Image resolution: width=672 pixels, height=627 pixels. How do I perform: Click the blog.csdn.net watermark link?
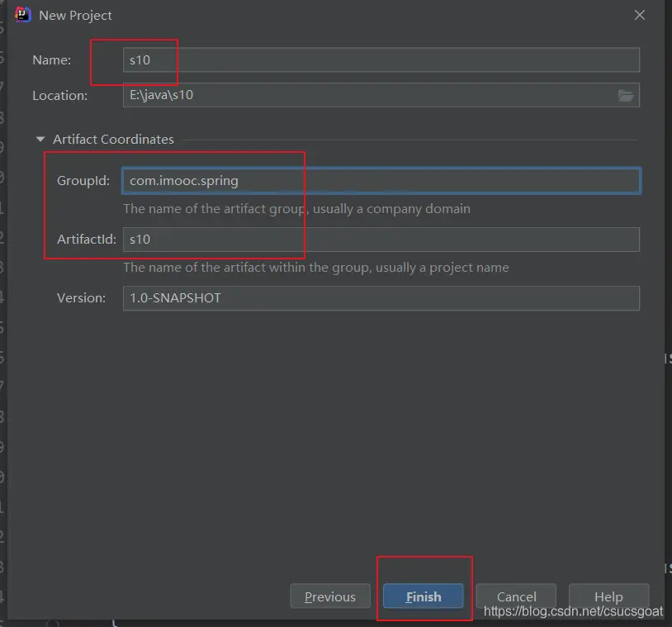coord(573,612)
